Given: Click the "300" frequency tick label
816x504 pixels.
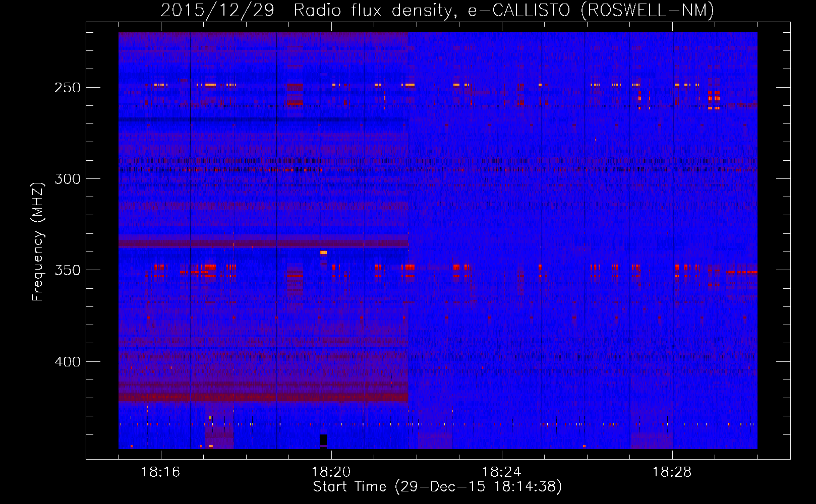Looking at the screenshot, I should 68,179.
